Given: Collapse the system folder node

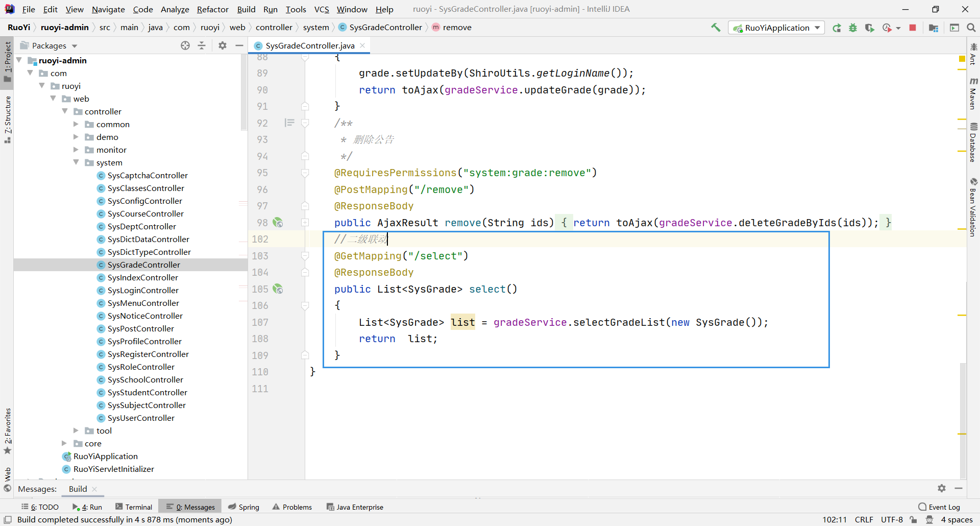Looking at the screenshot, I should [76, 162].
